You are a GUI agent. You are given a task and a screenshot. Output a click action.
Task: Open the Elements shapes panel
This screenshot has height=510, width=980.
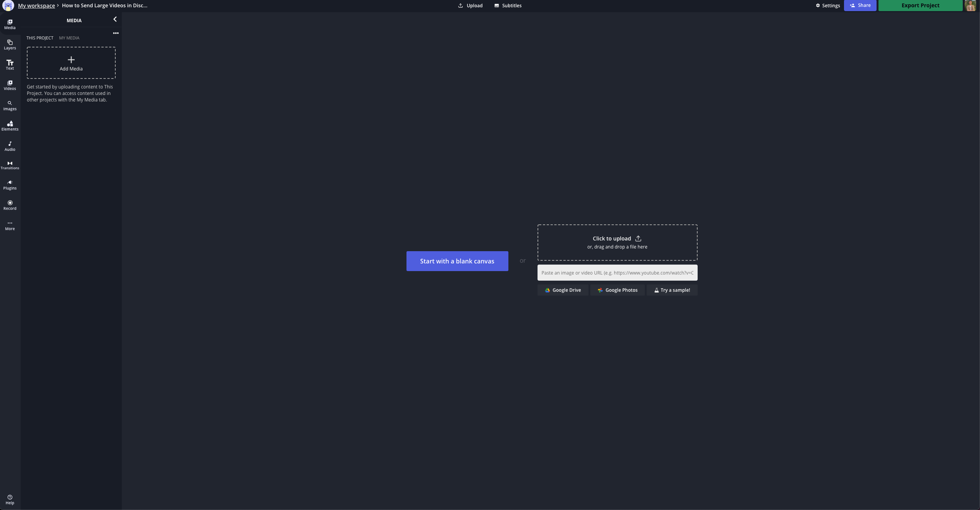click(x=10, y=126)
